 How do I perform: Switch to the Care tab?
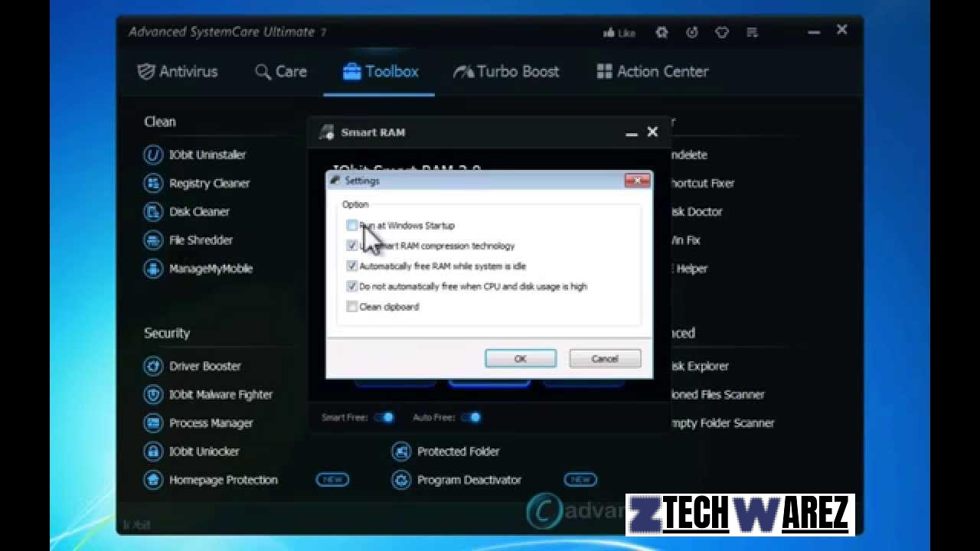tap(281, 71)
